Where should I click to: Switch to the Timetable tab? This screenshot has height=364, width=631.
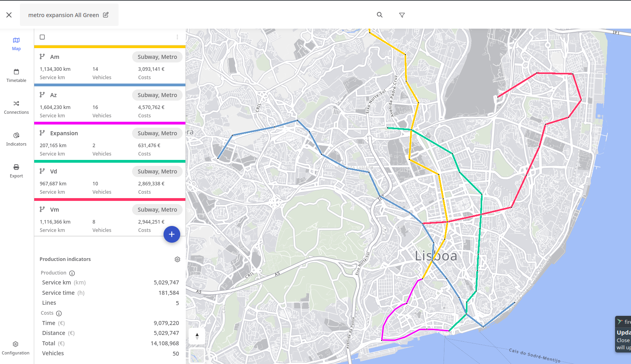[x=16, y=75]
